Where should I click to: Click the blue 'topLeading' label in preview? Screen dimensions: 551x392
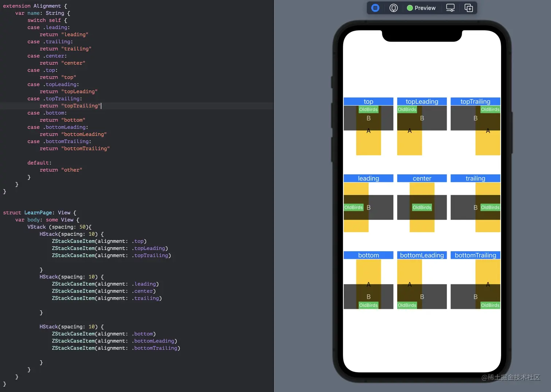click(x=422, y=101)
